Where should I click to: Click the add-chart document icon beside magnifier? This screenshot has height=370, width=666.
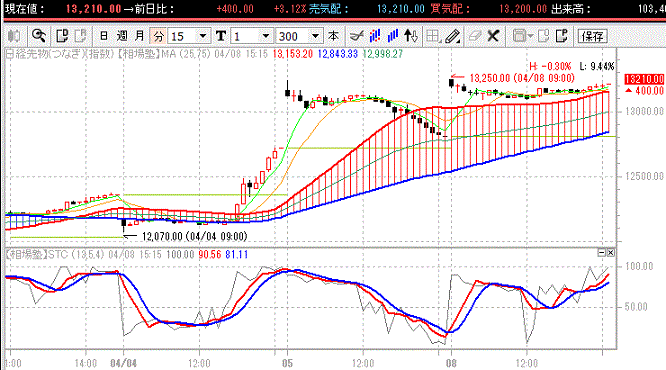62,36
